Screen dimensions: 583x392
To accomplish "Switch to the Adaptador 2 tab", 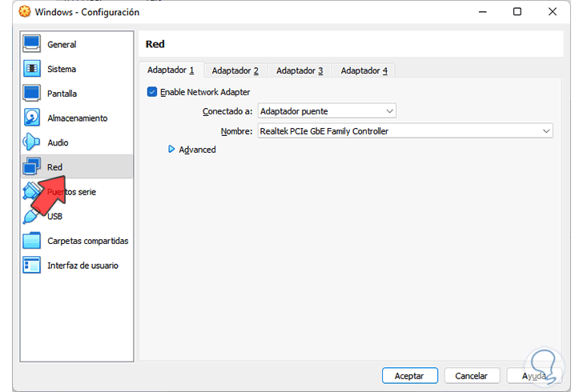I will pos(235,70).
